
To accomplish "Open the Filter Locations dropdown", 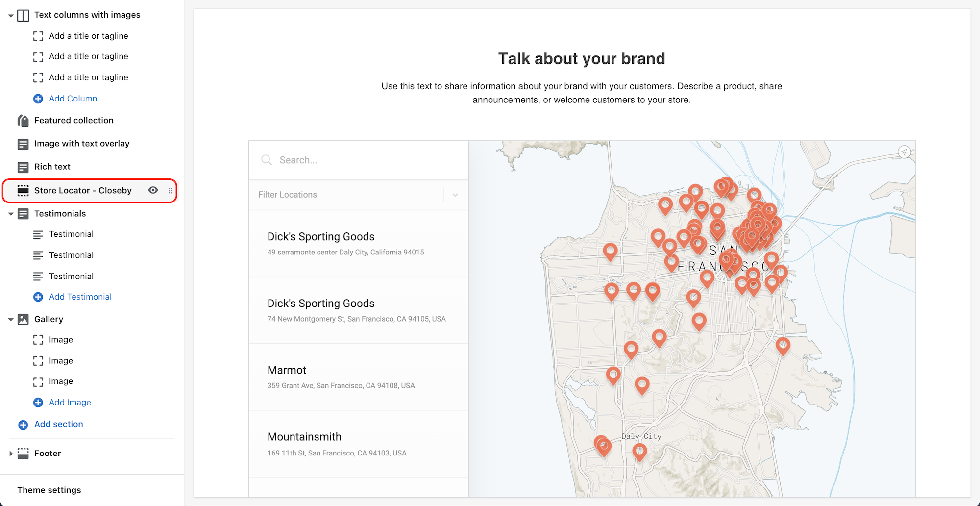I will tap(359, 195).
